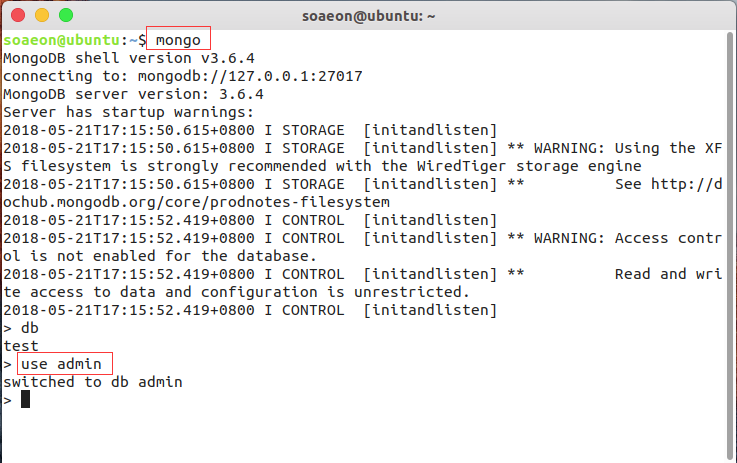737x463 pixels.
Task: Maximize the terminal using green button
Action: (x=65, y=16)
